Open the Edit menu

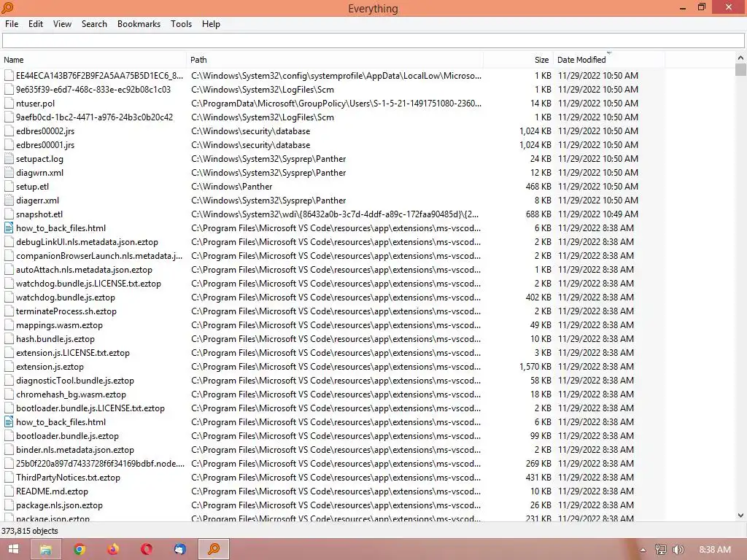pyautogui.click(x=36, y=24)
